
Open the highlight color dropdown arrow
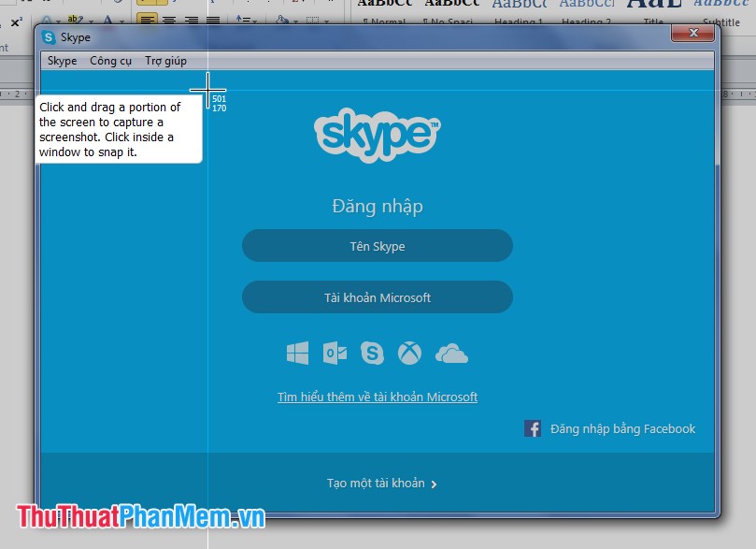pyautogui.click(x=90, y=21)
